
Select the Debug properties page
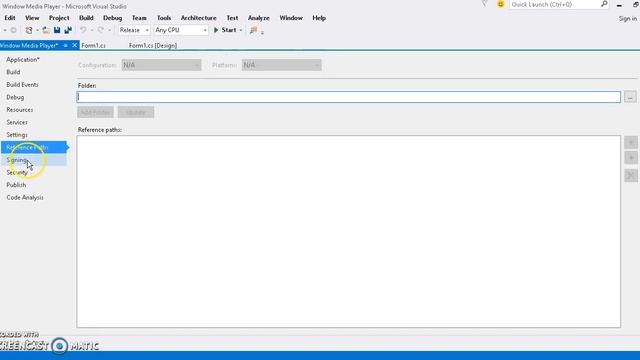15,97
